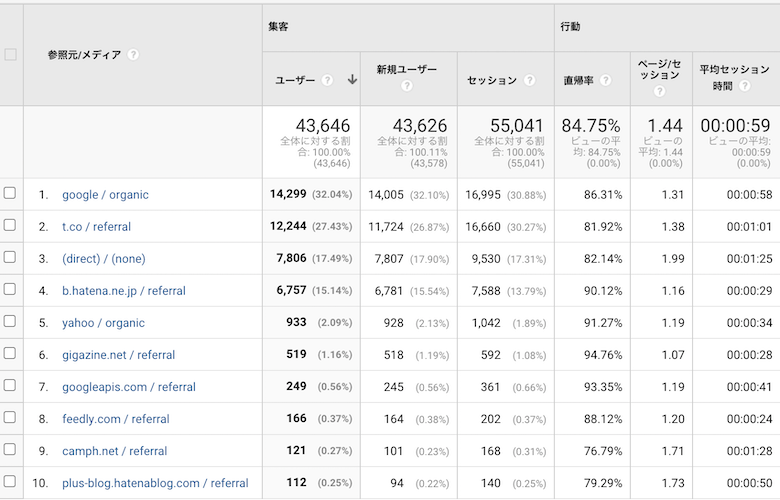780x500 pixels.
Task: Check the box for google / organic row
Action: [x=10, y=194]
